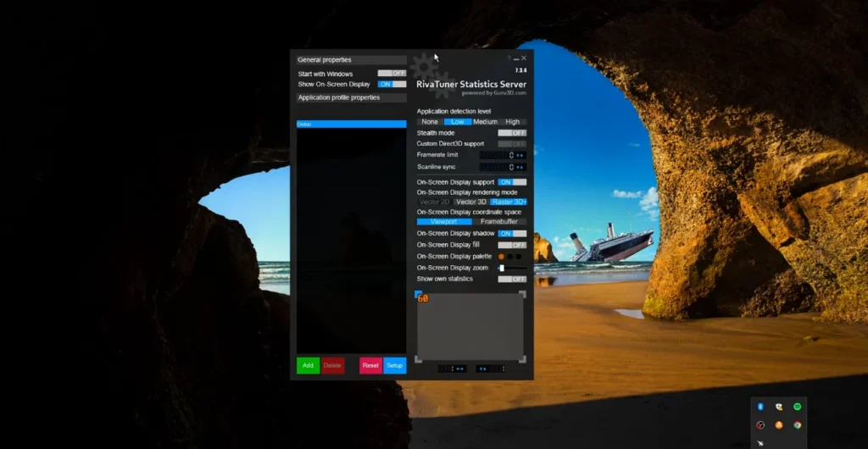Select Vector 2D rendering mode
The width and height of the screenshot is (868, 449).
click(435, 202)
